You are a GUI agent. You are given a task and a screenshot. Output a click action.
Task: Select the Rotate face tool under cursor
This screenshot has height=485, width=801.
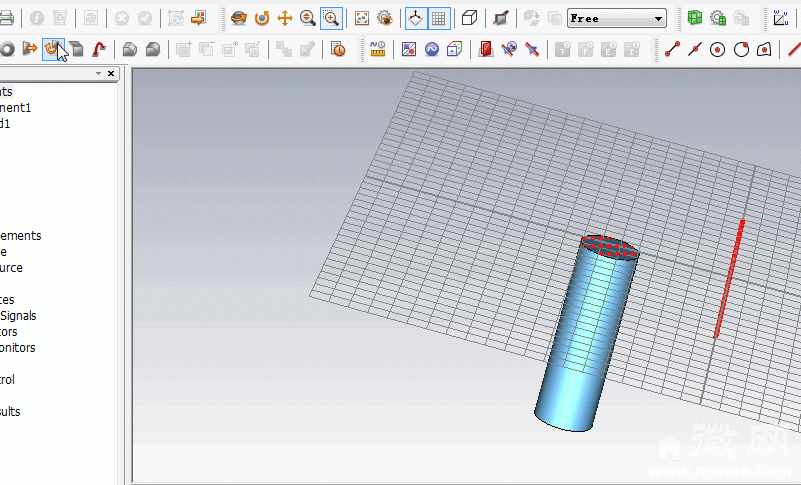coord(53,50)
